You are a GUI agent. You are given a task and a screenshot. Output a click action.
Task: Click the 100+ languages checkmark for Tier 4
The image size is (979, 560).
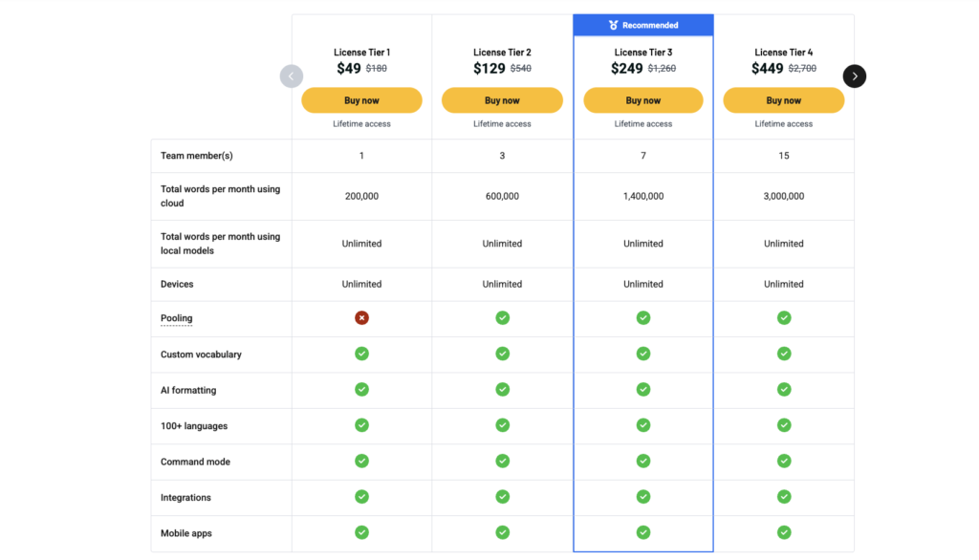pyautogui.click(x=784, y=425)
